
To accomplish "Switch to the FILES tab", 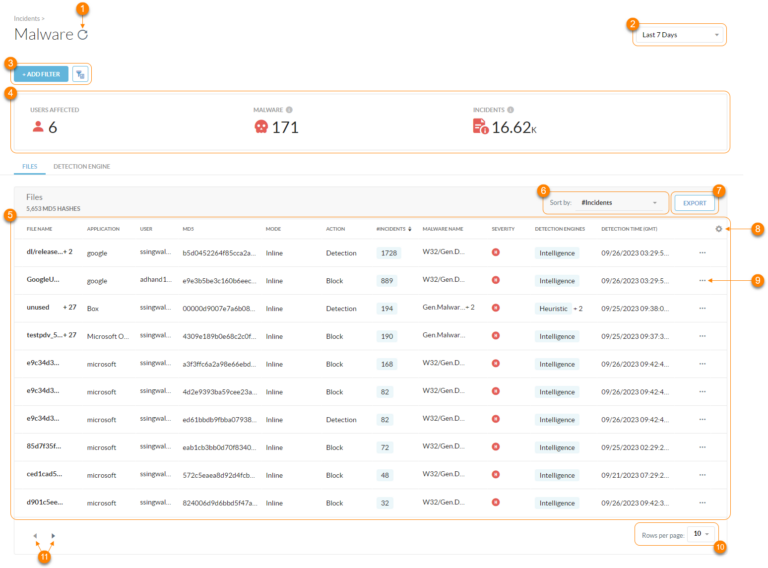I will coord(29,166).
